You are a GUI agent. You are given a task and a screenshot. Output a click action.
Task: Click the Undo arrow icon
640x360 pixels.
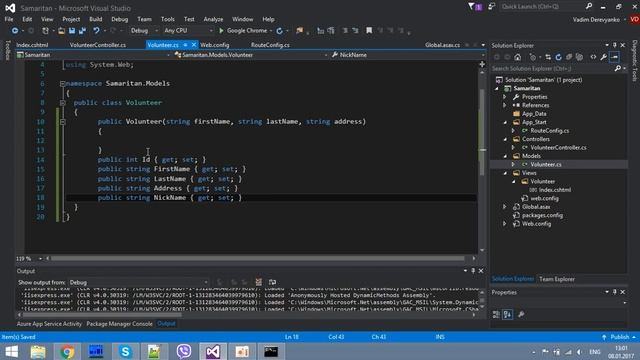click(96, 31)
